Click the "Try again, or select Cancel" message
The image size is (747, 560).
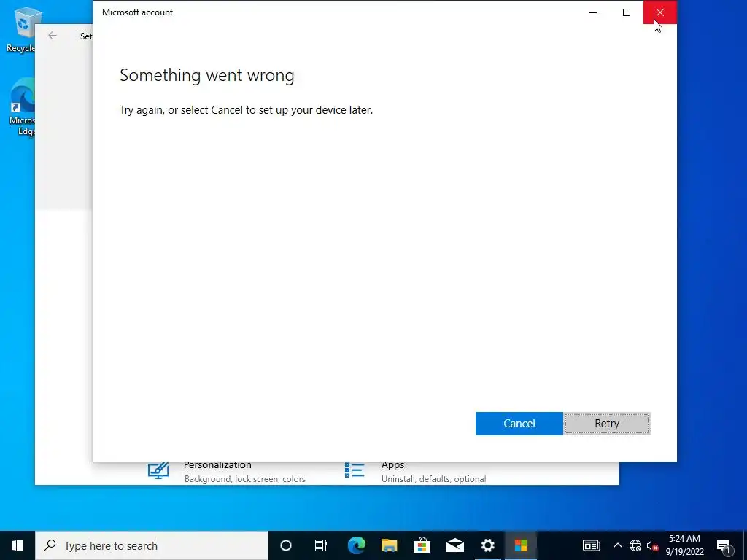pos(246,110)
